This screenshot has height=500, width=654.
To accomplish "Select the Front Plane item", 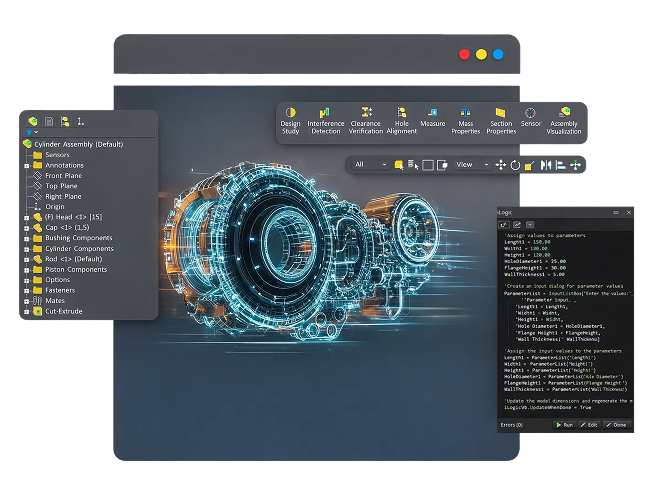I will tap(58, 176).
